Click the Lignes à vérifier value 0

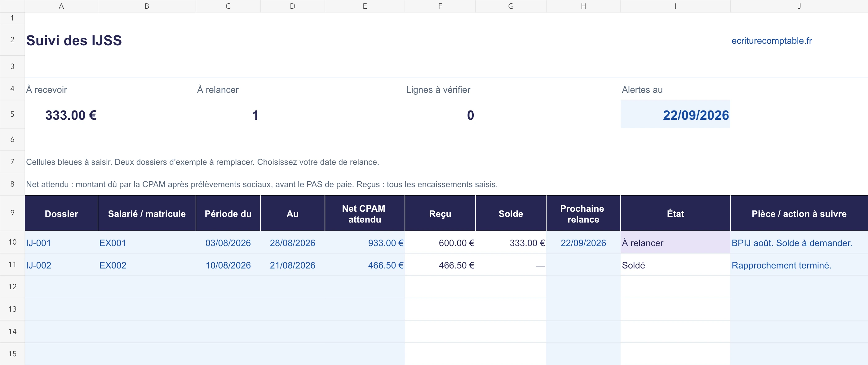(x=470, y=115)
